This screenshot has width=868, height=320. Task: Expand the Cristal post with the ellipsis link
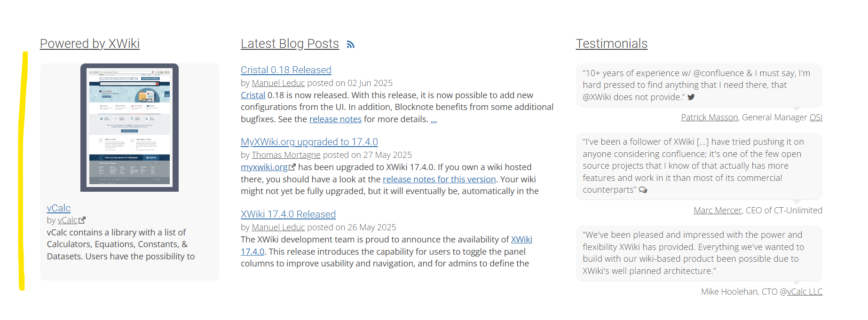pos(434,119)
